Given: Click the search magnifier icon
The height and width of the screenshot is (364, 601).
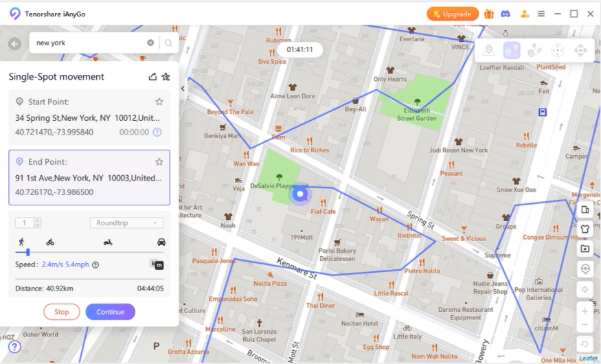Looking at the screenshot, I should click(x=168, y=43).
